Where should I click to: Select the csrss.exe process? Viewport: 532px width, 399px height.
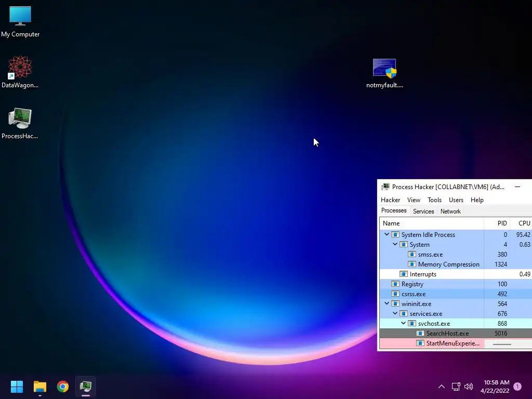pyautogui.click(x=456, y=294)
